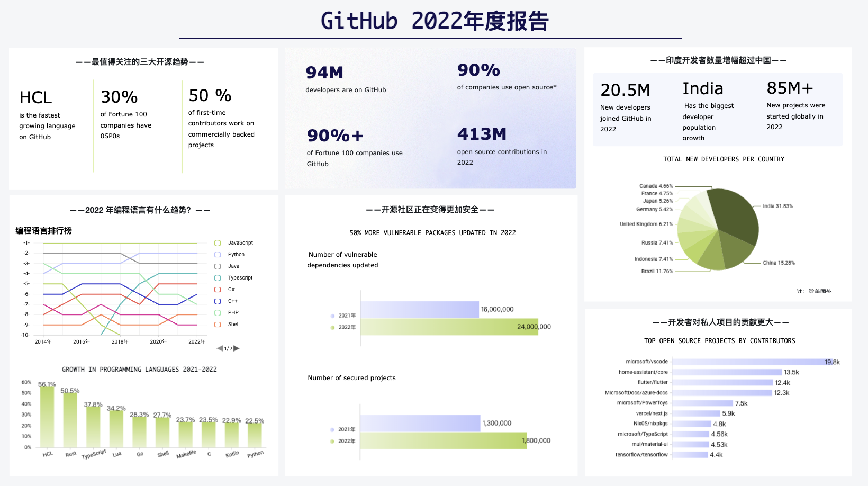Select the JavaScript legend icon

217,242
